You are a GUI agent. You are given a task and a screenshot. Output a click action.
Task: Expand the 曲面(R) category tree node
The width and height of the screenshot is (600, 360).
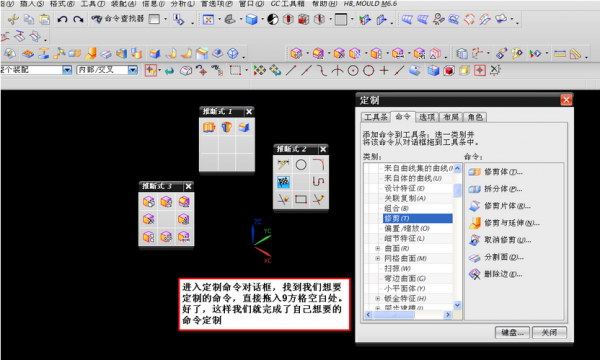[x=378, y=249]
